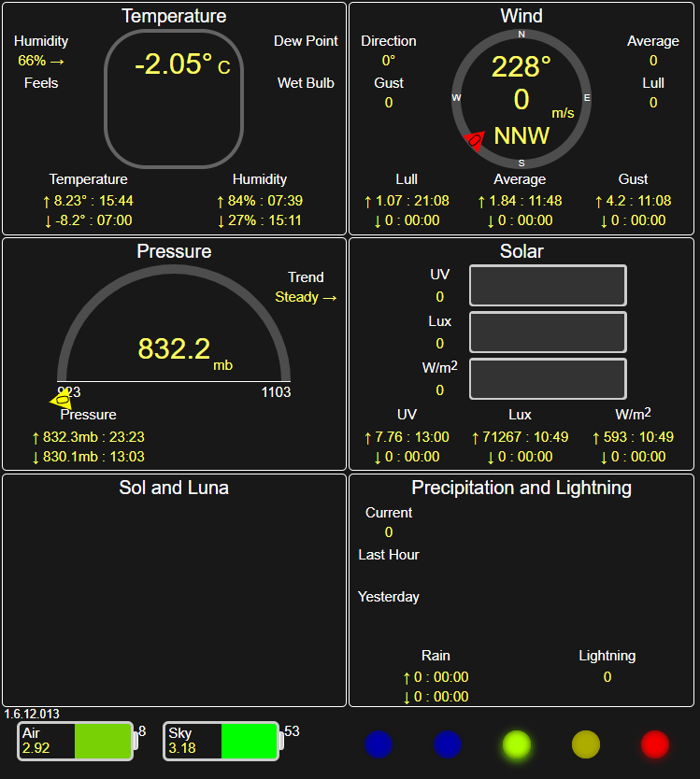Click the yellow pressure gauge pointer
Viewport: 700px width, 779px height.
coord(61,400)
